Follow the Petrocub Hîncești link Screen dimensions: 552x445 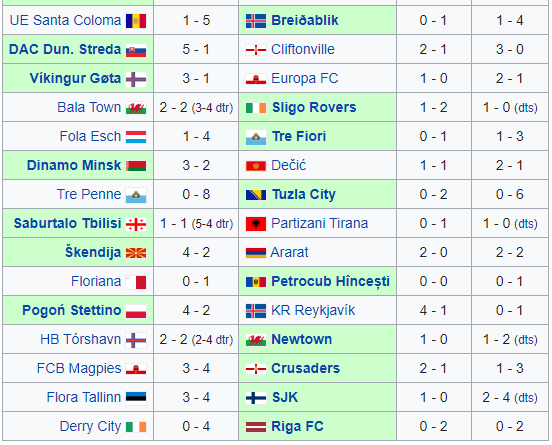(x=331, y=282)
